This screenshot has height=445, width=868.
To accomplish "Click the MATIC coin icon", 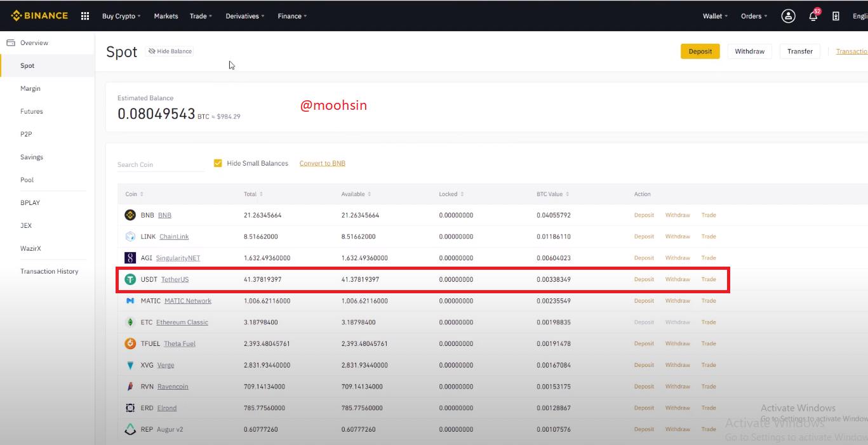I will point(130,301).
